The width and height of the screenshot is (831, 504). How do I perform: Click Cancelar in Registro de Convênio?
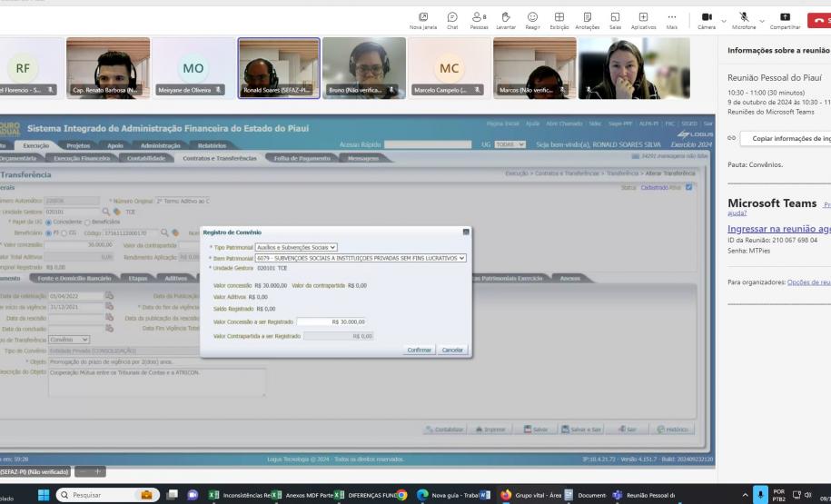click(451, 350)
